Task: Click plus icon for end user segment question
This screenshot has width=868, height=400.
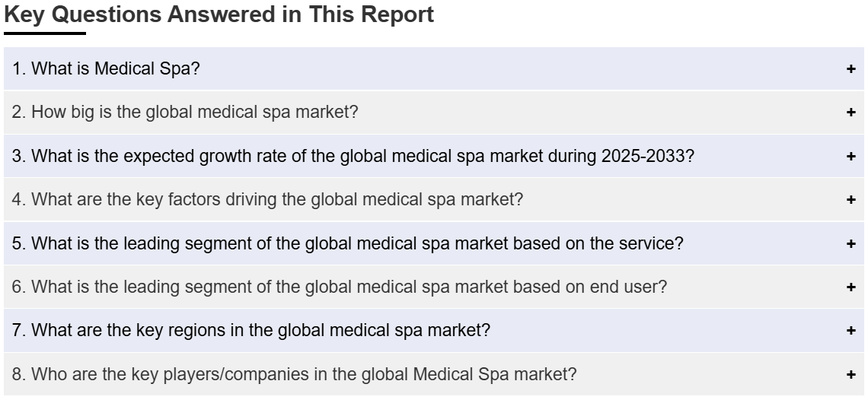Action: (850, 287)
